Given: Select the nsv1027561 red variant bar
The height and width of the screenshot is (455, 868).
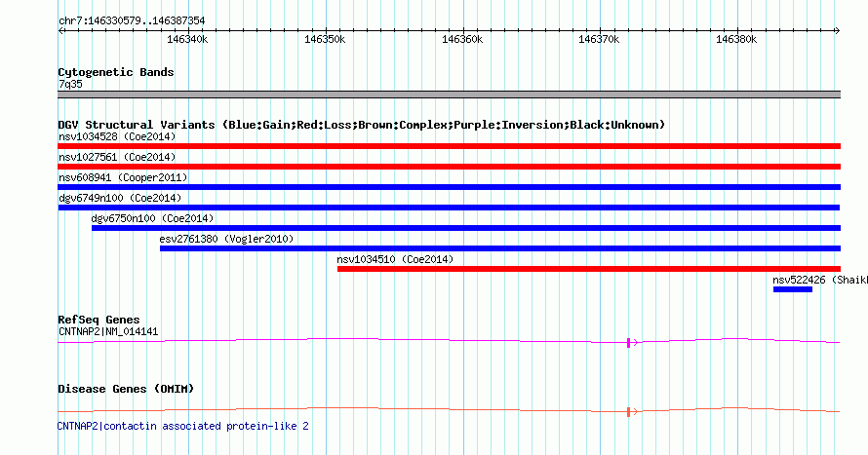Looking at the screenshot, I should tap(449, 167).
